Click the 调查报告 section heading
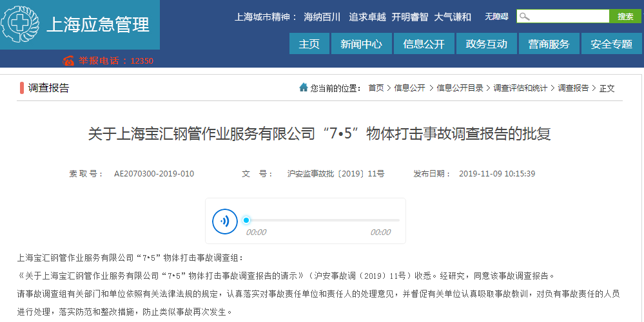Image resolution: width=644 pixels, height=322 pixels. pos(48,88)
